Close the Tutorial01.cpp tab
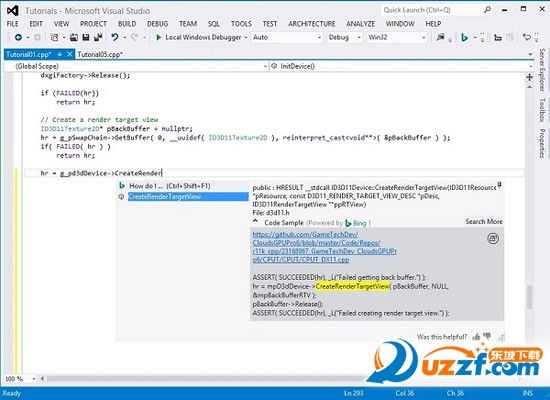Image resolution: width=550 pixels, height=400 pixels. [69, 54]
